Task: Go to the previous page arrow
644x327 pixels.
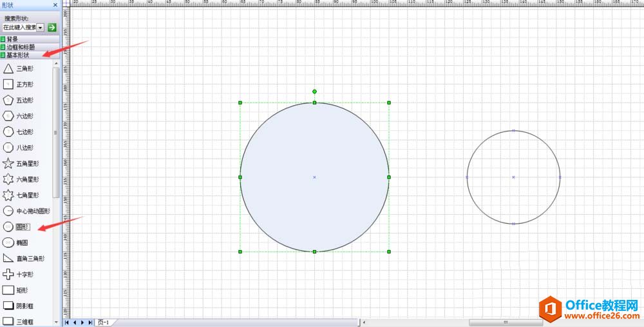Action: (x=75, y=323)
